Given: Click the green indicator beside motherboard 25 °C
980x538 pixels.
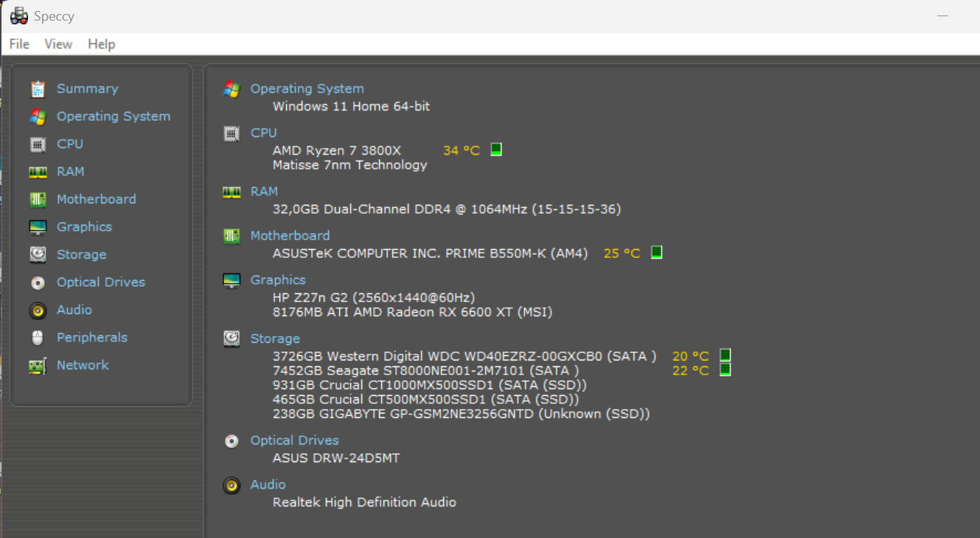Looking at the screenshot, I should pyautogui.click(x=657, y=252).
